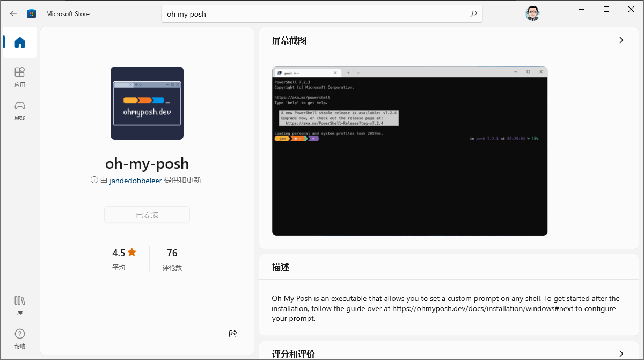The width and height of the screenshot is (644, 360).
Task: Click the back arrow icon
Action: [x=13, y=13]
